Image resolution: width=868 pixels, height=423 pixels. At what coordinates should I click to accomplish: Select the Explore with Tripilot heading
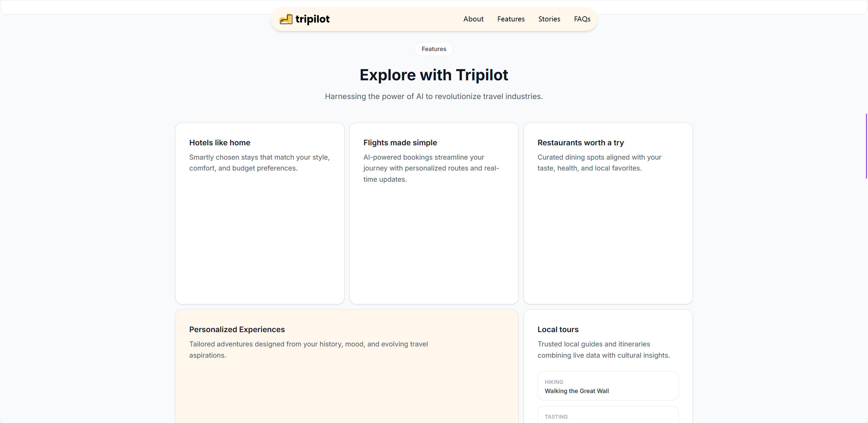pos(434,75)
